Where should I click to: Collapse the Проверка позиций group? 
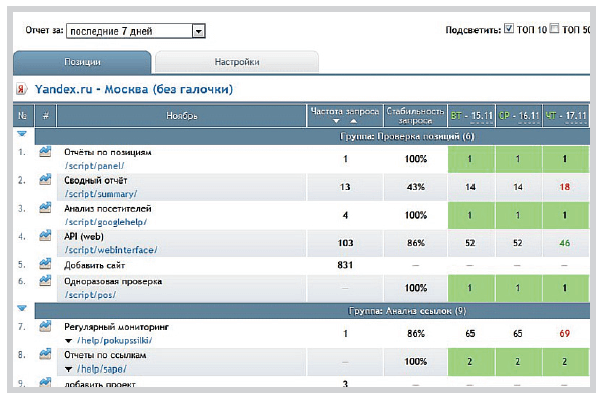[22, 134]
